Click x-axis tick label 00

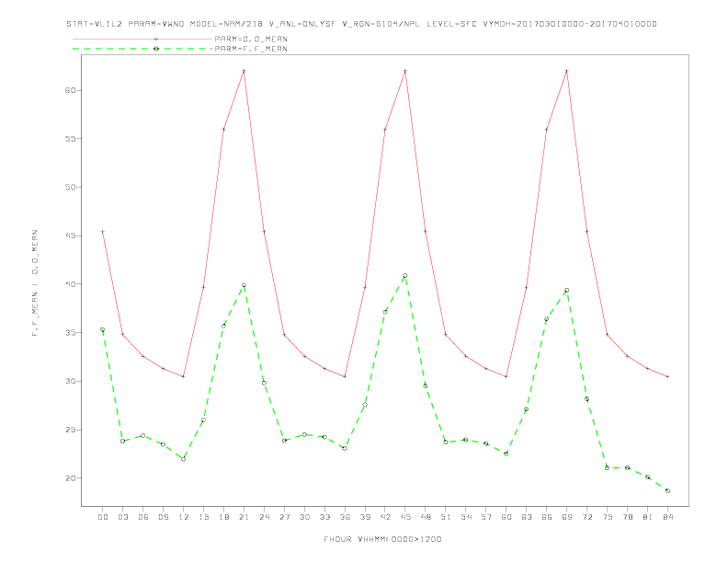(103, 517)
